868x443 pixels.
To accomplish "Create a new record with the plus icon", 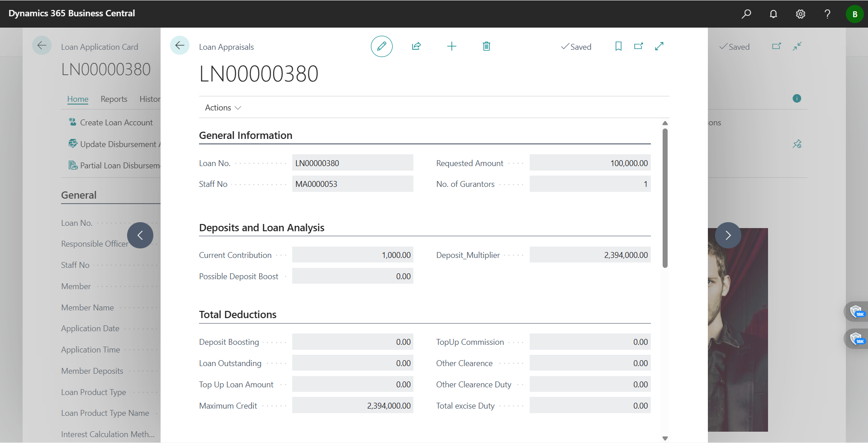I will (451, 46).
